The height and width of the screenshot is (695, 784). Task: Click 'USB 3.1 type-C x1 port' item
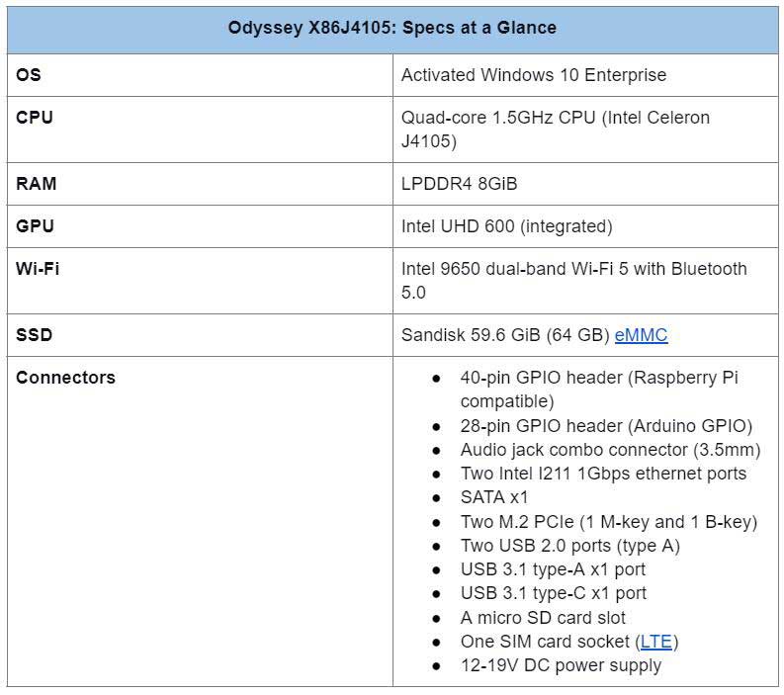[x=553, y=593]
